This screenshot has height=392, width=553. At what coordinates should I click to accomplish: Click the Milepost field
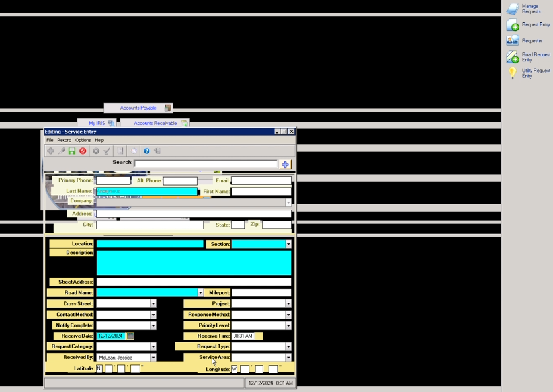tap(261, 292)
